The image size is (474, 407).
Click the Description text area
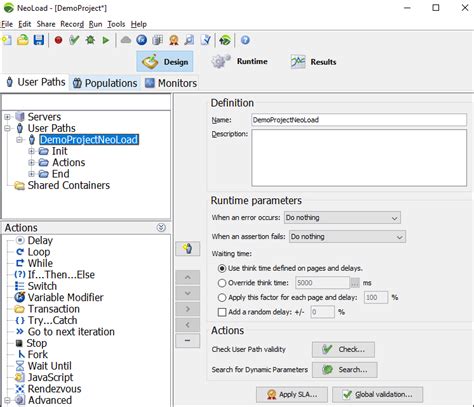pyautogui.click(x=359, y=158)
